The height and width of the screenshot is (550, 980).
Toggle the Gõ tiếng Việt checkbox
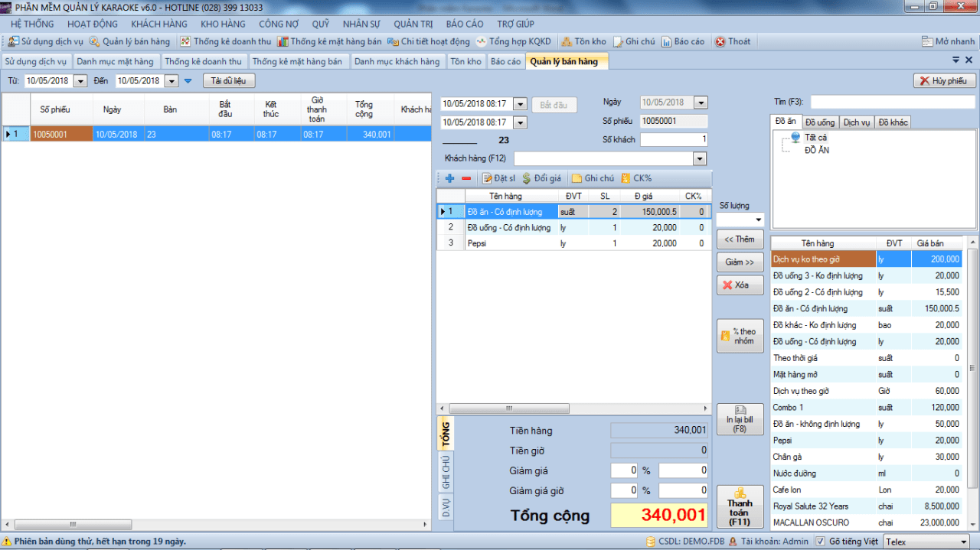(x=821, y=542)
